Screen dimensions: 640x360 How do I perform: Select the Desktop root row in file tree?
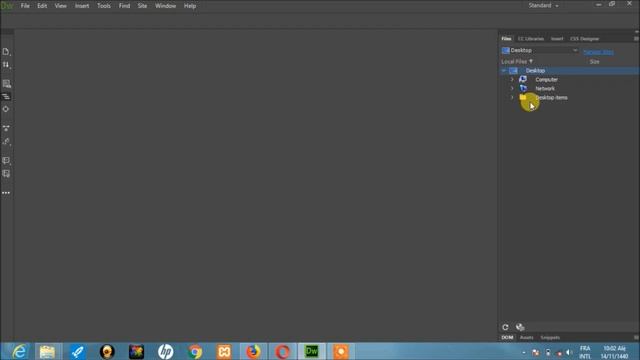click(x=569, y=71)
